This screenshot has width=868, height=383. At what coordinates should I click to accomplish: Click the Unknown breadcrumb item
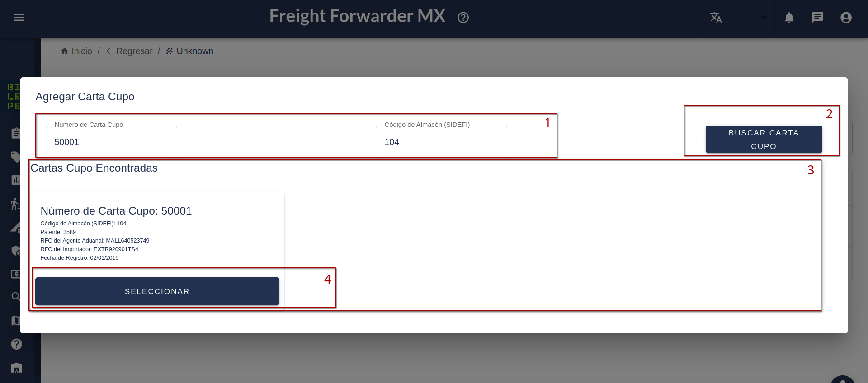tap(190, 51)
